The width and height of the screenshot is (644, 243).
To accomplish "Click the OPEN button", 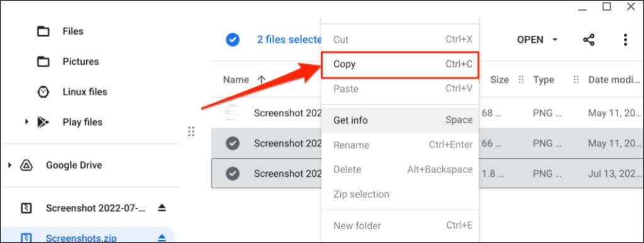I will tap(530, 40).
